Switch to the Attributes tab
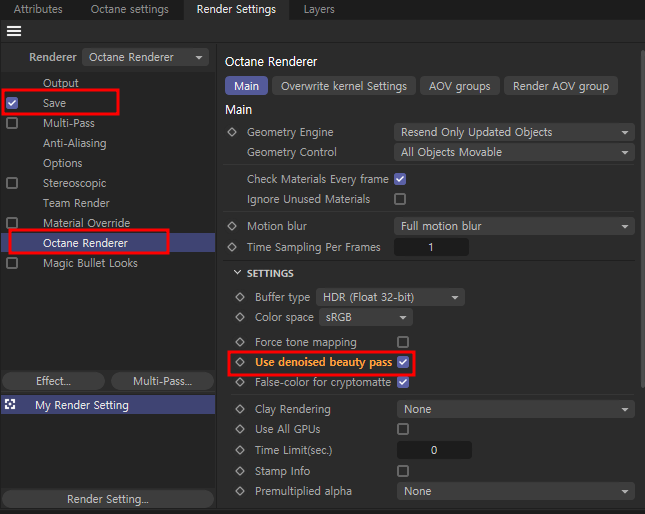645x514 pixels. pyautogui.click(x=38, y=9)
